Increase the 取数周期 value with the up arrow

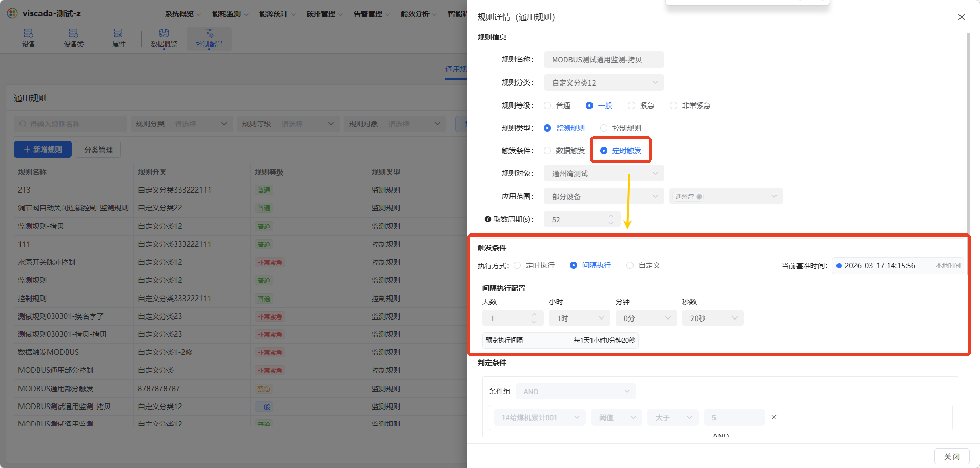click(611, 216)
